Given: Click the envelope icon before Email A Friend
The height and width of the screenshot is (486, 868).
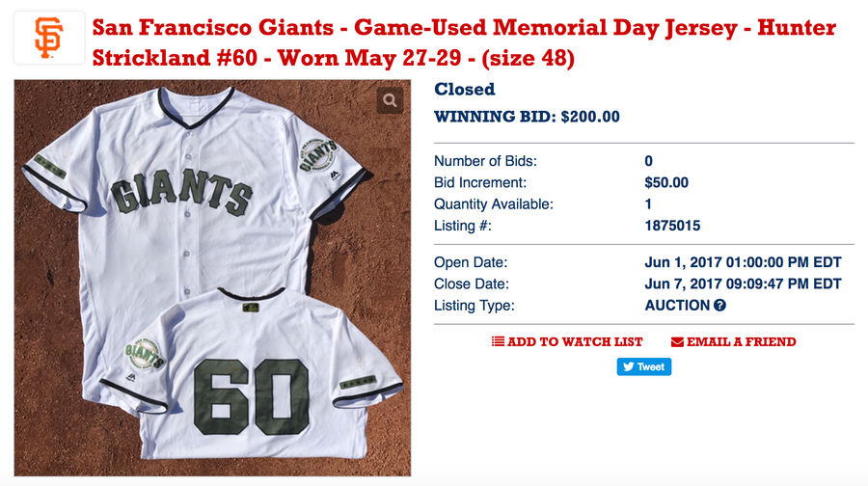Looking at the screenshot, I should [x=677, y=342].
